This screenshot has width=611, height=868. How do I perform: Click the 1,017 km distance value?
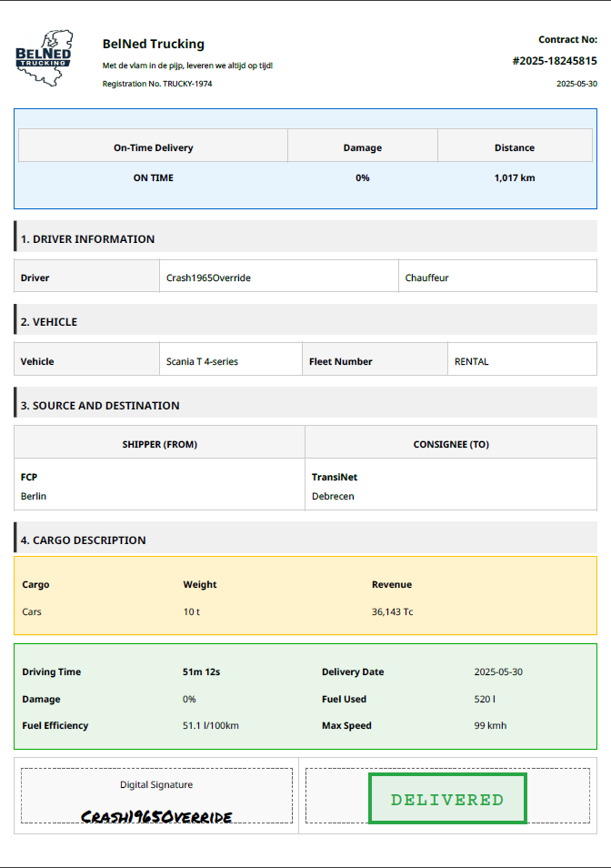click(x=515, y=177)
